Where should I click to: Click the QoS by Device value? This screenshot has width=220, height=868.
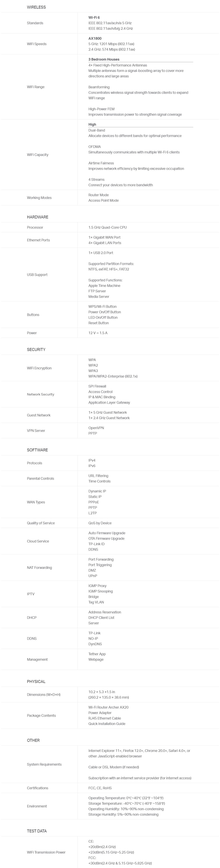click(x=100, y=523)
